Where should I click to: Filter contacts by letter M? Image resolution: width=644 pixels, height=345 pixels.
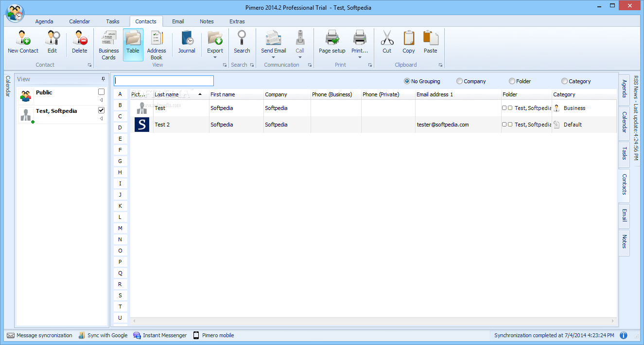(120, 228)
